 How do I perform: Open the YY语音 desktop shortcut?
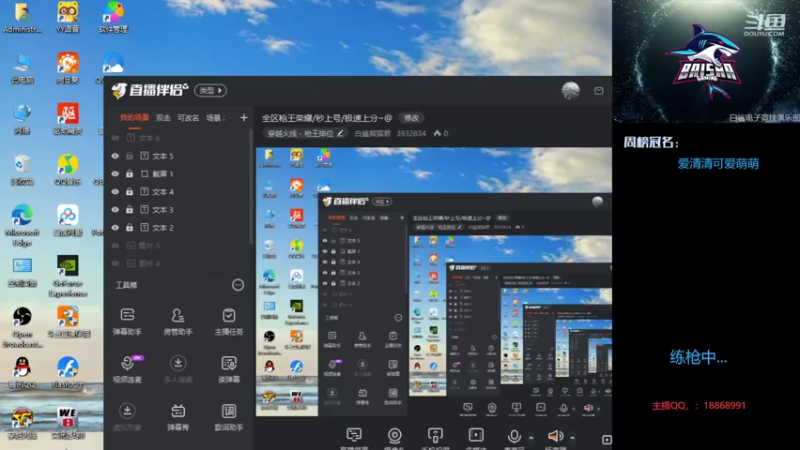tap(68, 17)
